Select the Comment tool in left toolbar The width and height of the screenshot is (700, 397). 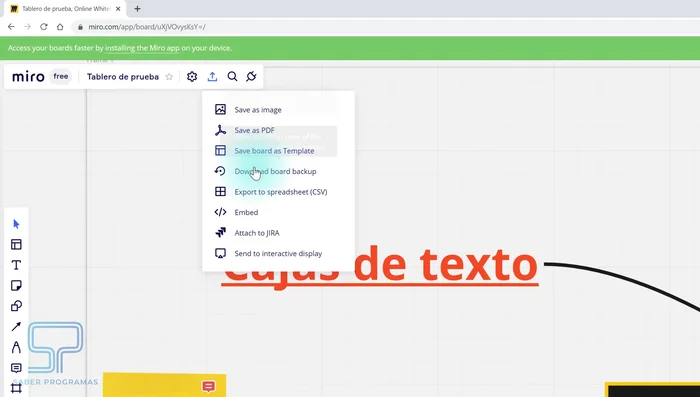point(17,368)
